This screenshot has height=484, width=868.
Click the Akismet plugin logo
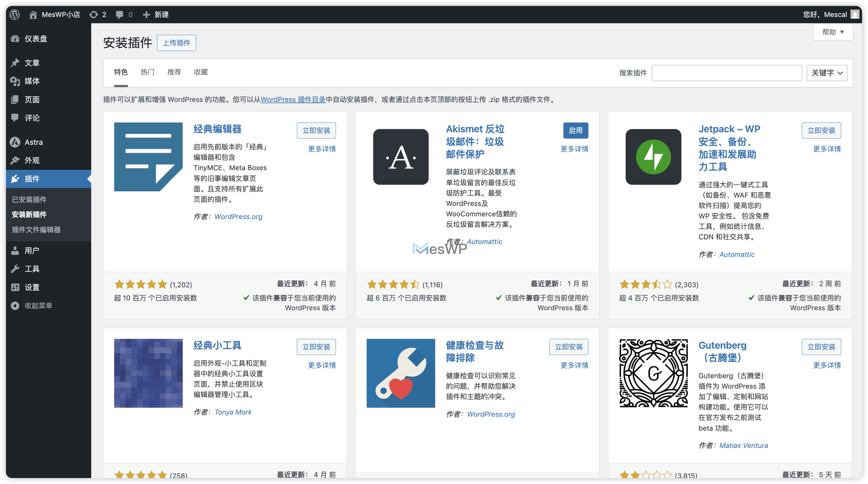click(401, 157)
